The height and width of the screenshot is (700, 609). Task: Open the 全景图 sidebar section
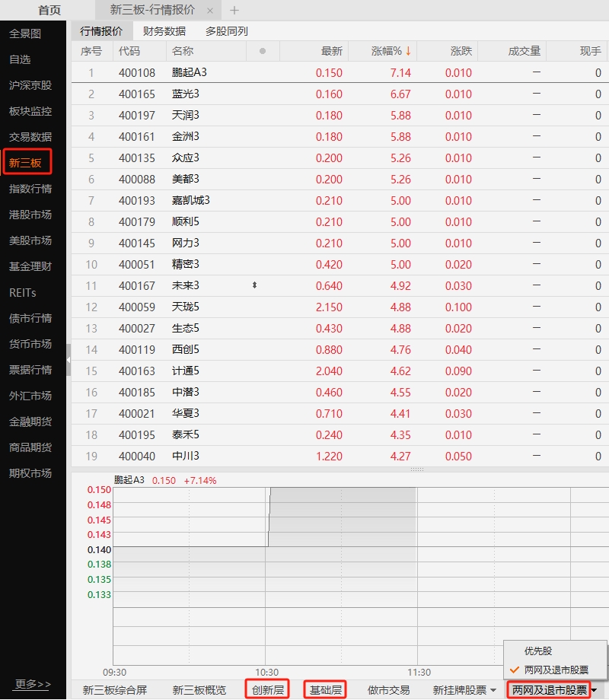point(27,33)
